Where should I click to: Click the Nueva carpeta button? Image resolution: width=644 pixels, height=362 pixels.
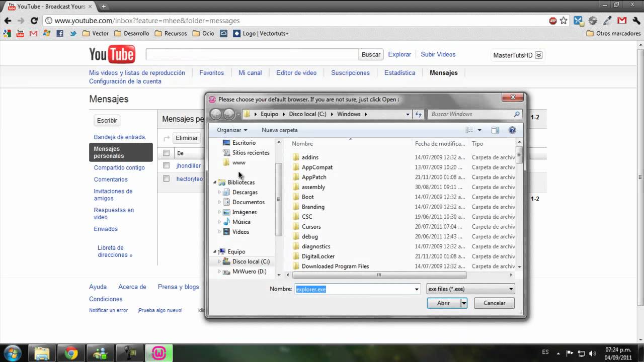coord(280,130)
